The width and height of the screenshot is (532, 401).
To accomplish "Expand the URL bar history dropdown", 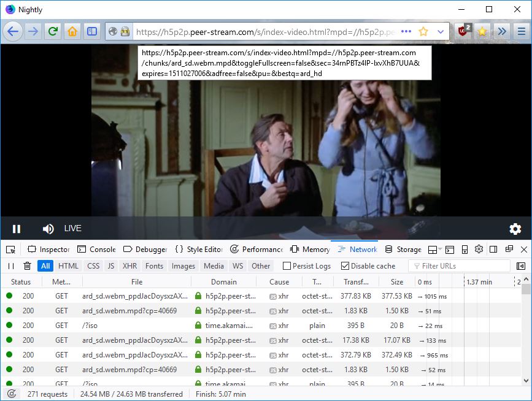I will [440, 31].
